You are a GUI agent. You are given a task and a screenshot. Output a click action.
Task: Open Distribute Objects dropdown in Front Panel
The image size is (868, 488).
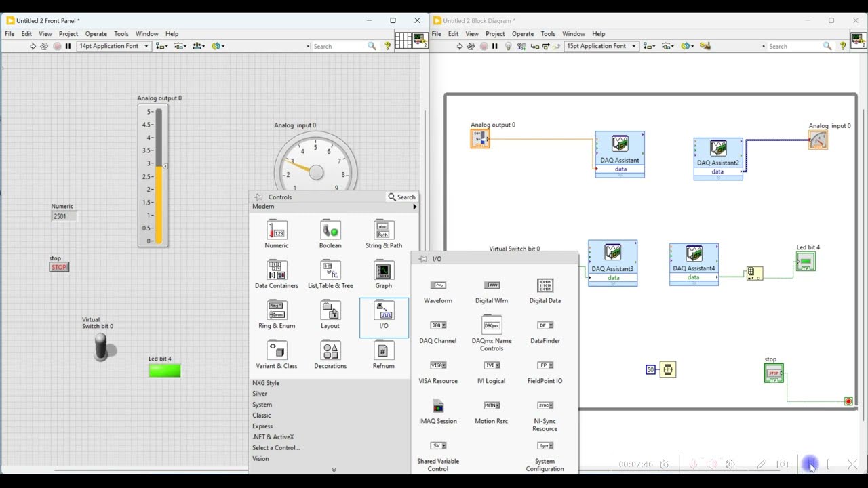(x=180, y=46)
